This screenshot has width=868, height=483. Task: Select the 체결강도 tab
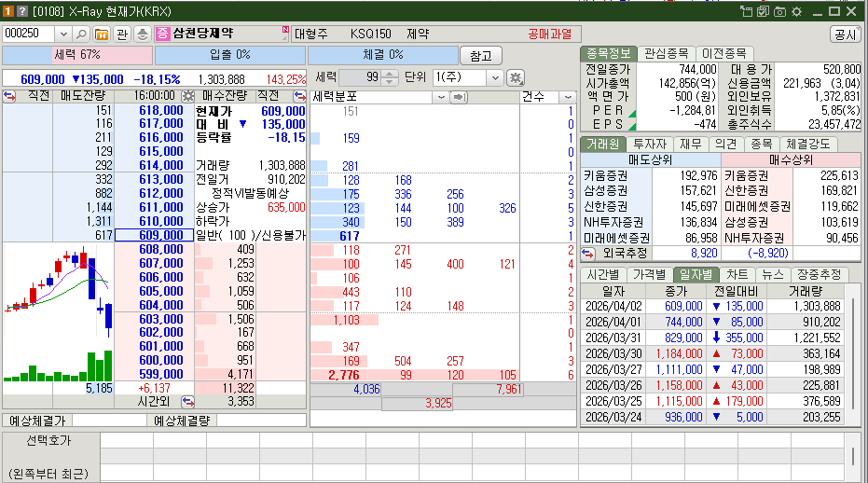[807, 144]
